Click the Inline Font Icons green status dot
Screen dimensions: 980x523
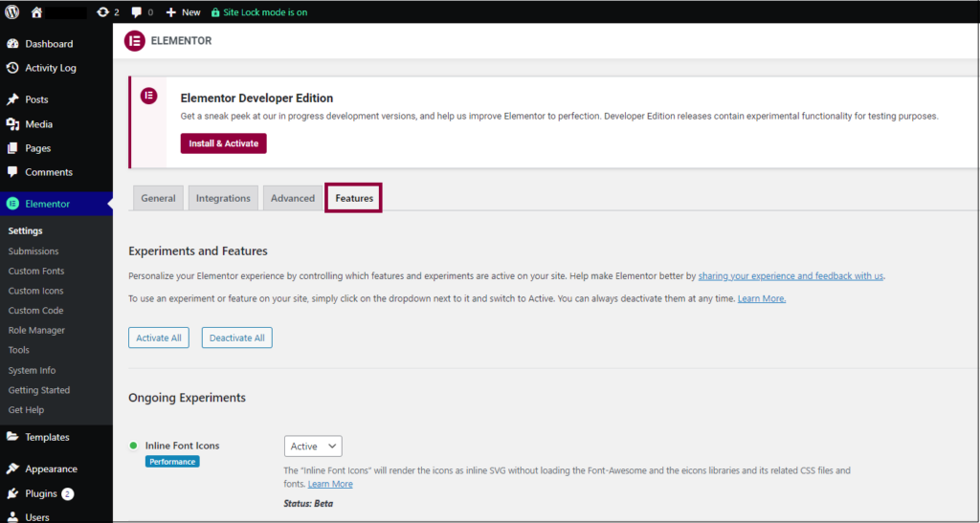(x=133, y=446)
